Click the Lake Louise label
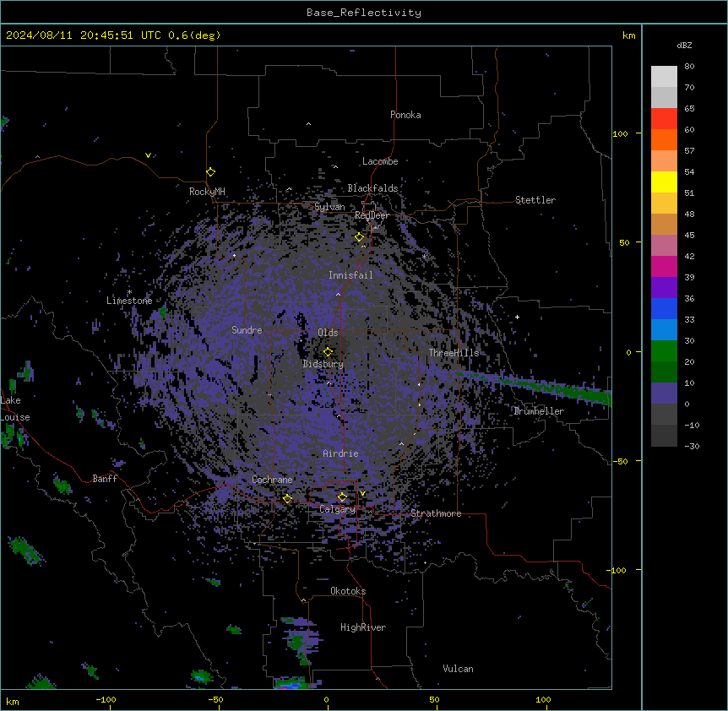 click(15, 409)
